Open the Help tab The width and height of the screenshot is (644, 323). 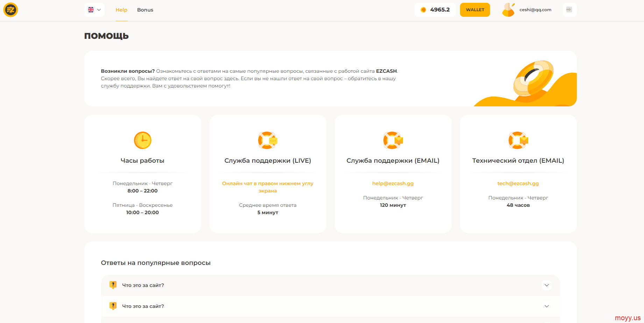pyautogui.click(x=121, y=10)
